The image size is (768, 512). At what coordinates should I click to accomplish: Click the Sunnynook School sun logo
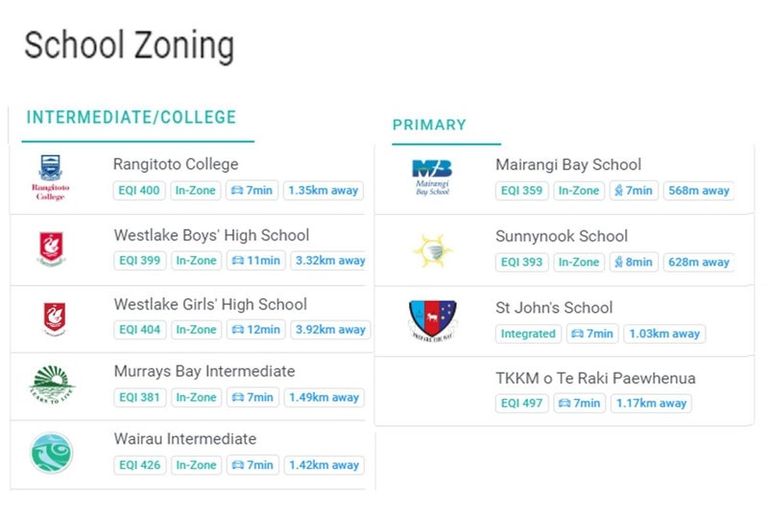(x=433, y=250)
